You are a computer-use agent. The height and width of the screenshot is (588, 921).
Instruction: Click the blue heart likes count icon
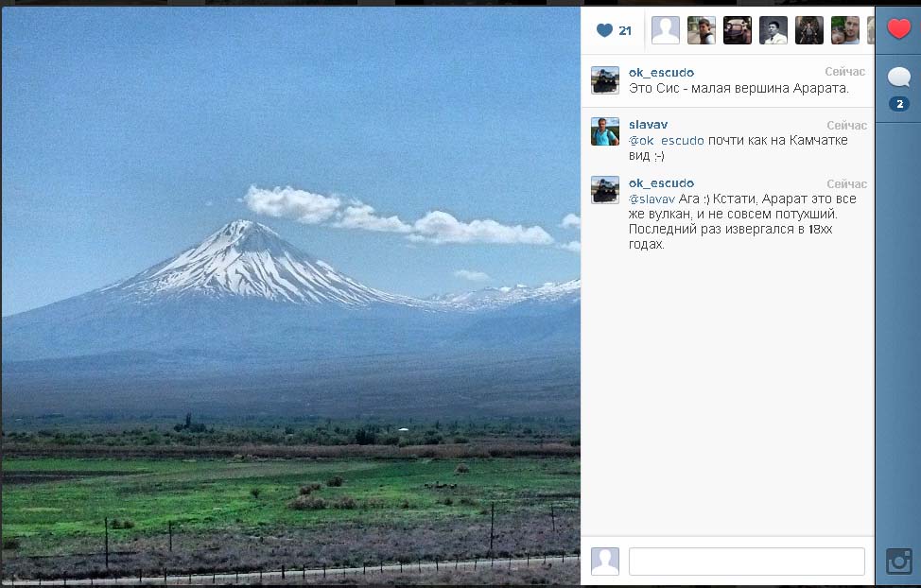click(x=604, y=30)
